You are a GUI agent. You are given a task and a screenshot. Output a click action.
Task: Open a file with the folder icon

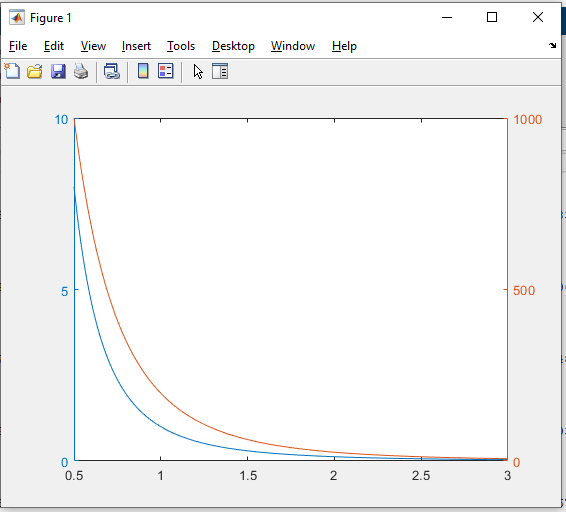pos(35,71)
